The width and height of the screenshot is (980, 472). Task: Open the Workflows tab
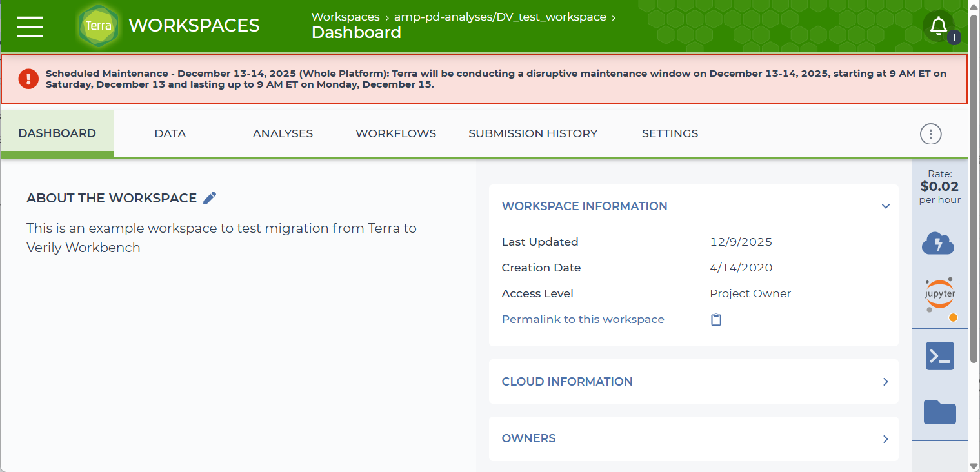(x=395, y=133)
